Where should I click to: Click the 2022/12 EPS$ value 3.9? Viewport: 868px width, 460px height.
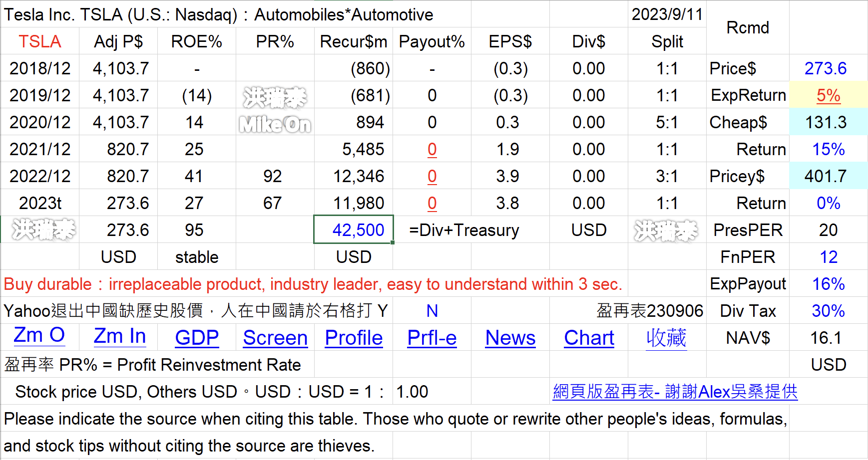(508, 176)
